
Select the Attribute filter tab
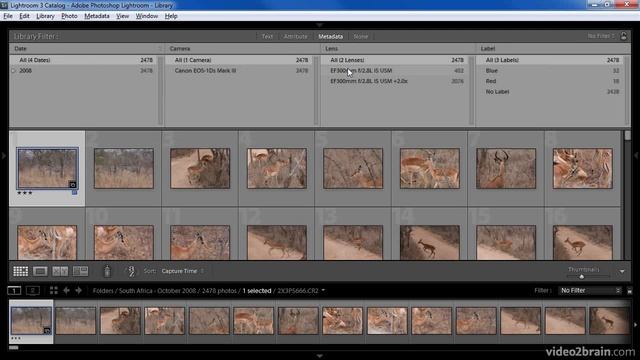coord(296,36)
